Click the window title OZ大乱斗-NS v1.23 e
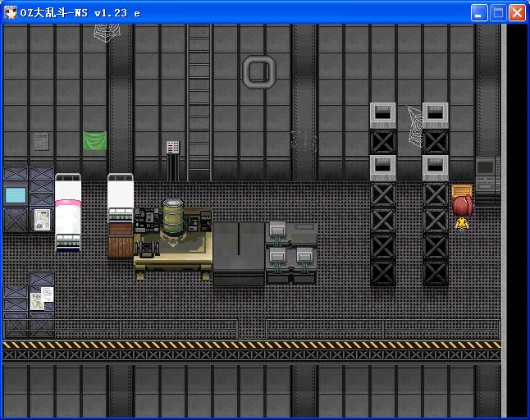This screenshot has height=420, width=530. 80,13
